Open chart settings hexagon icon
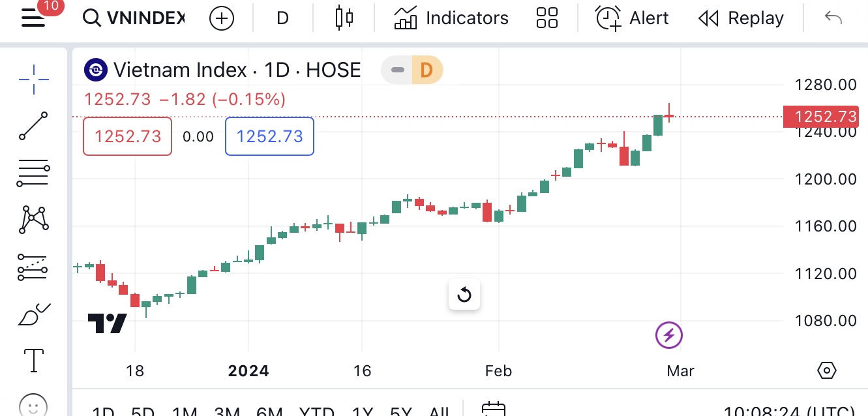 tap(826, 370)
